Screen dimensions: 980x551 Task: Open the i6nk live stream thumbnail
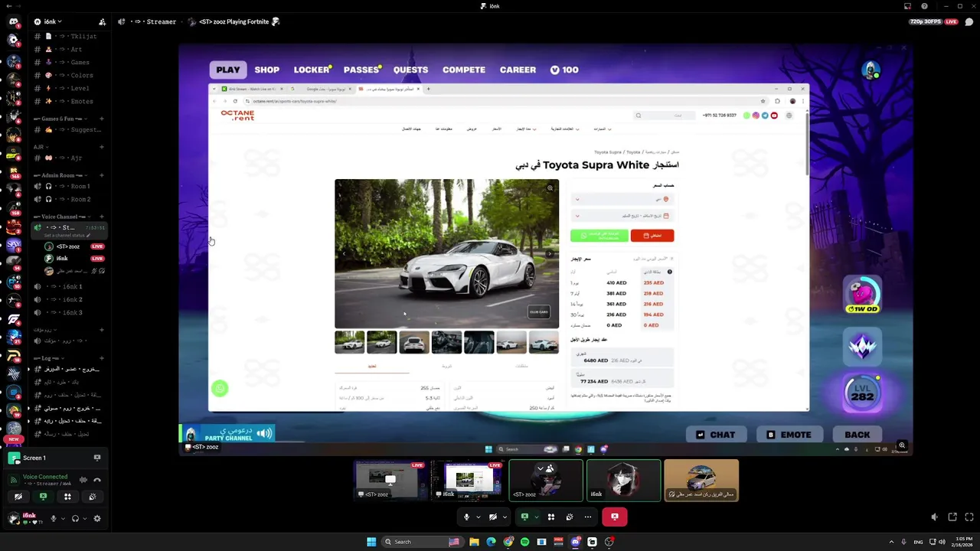[468, 481]
